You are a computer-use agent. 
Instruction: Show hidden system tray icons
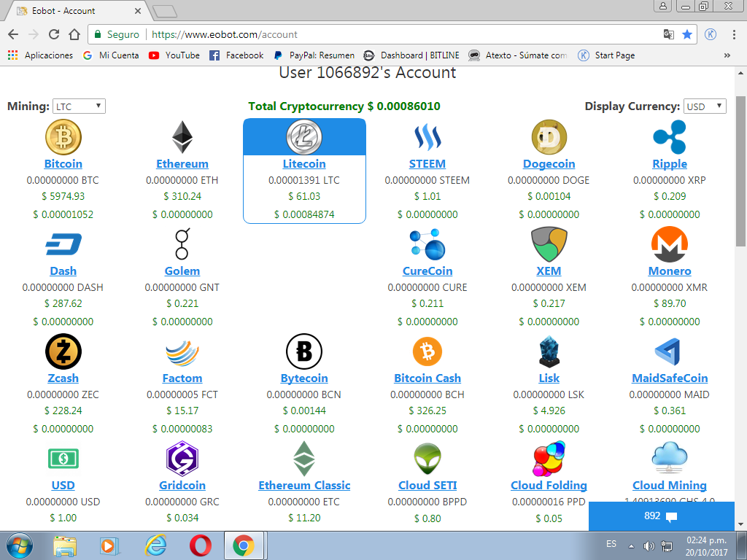(x=631, y=545)
